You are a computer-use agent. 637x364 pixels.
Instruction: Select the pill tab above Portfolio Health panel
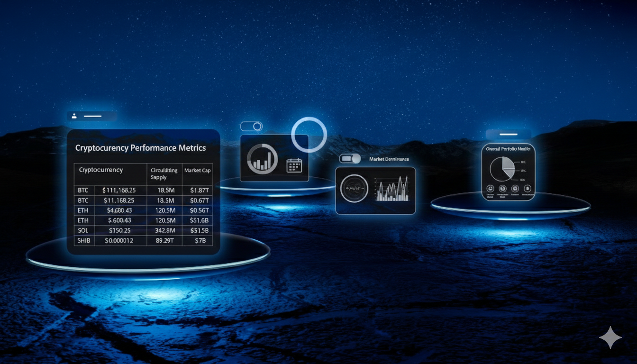click(508, 135)
